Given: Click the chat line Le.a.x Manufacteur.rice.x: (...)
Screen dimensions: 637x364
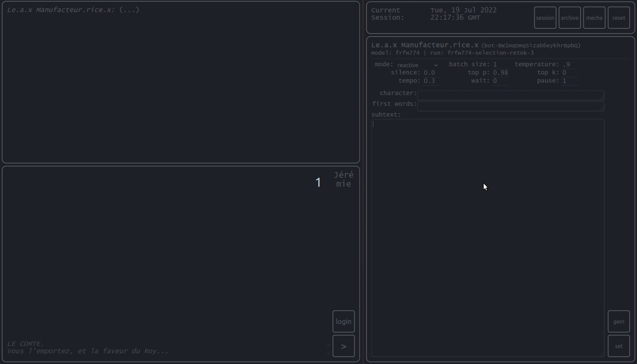Looking at the screenshot, I should click(x=73, y=10).
